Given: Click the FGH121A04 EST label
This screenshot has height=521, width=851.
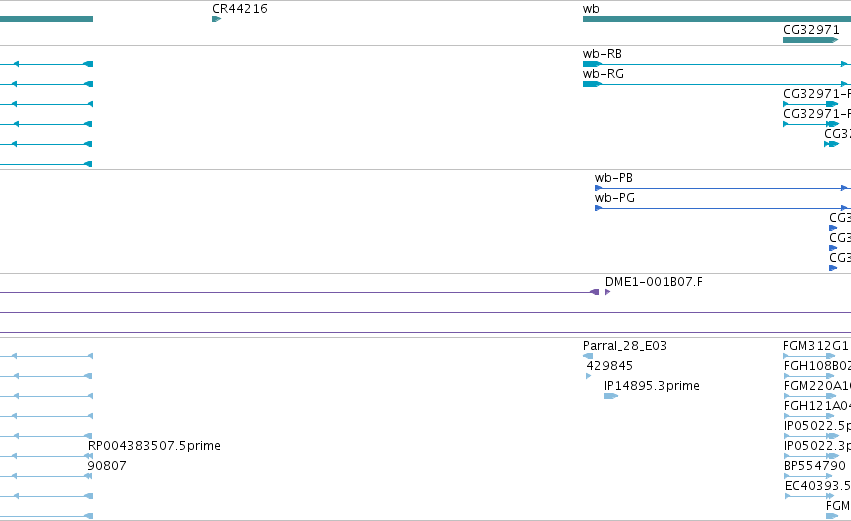Looking at the screenshot, I should coord(817,406).
